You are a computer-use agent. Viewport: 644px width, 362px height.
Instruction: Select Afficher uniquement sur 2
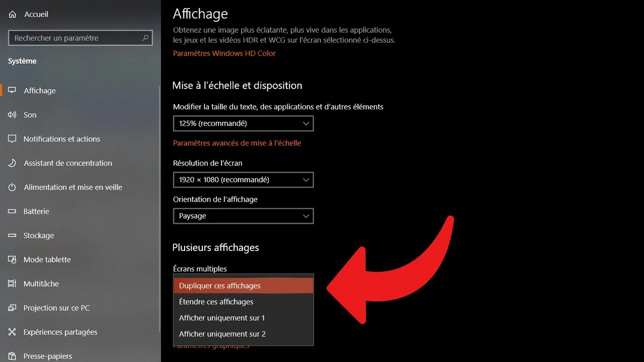(x=243, y=334)
